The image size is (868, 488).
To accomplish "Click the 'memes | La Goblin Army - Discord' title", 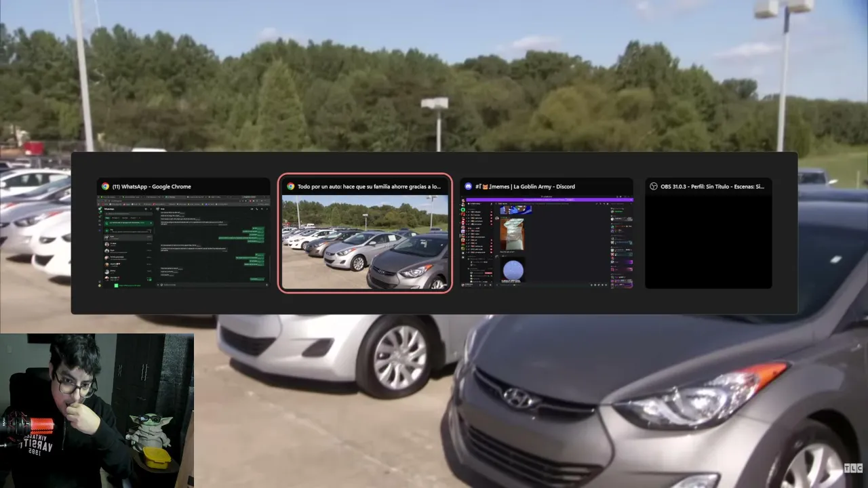I will click(525, 186).
